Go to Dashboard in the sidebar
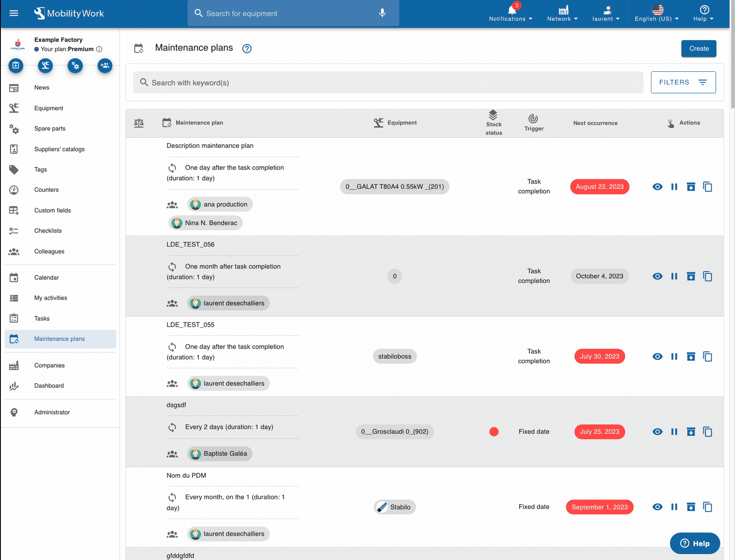Image resolution: width=735 pixels, height=560 pixels. 49,386
